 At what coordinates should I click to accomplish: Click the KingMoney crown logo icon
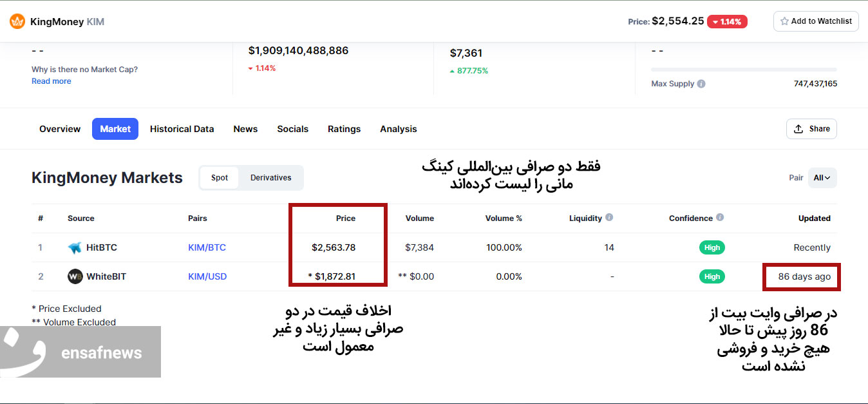(x=17, y=21)
